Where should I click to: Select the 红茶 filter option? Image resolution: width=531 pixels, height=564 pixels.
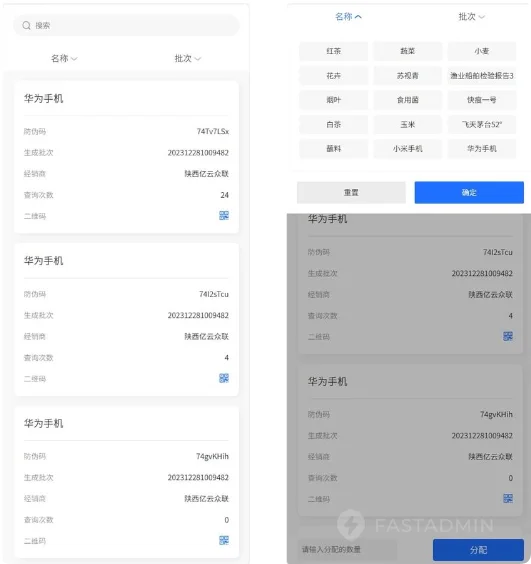coord(333,51)
